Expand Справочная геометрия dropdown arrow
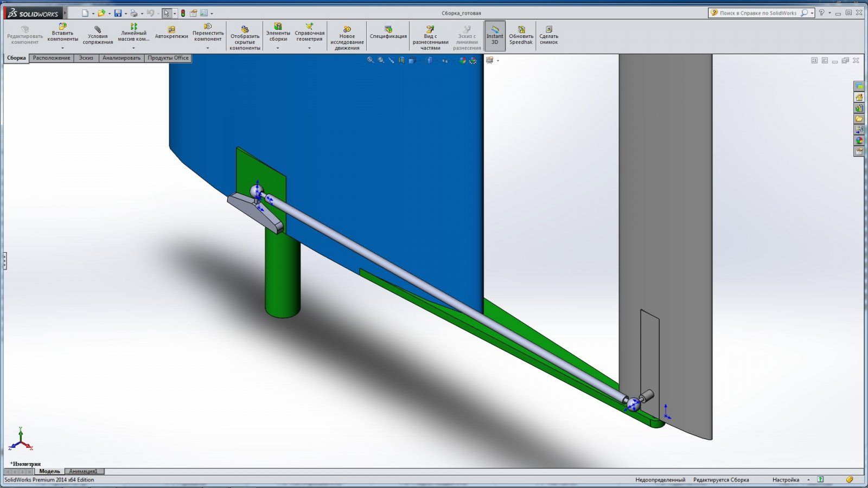The image size is (868, 488). pos(309,48)
